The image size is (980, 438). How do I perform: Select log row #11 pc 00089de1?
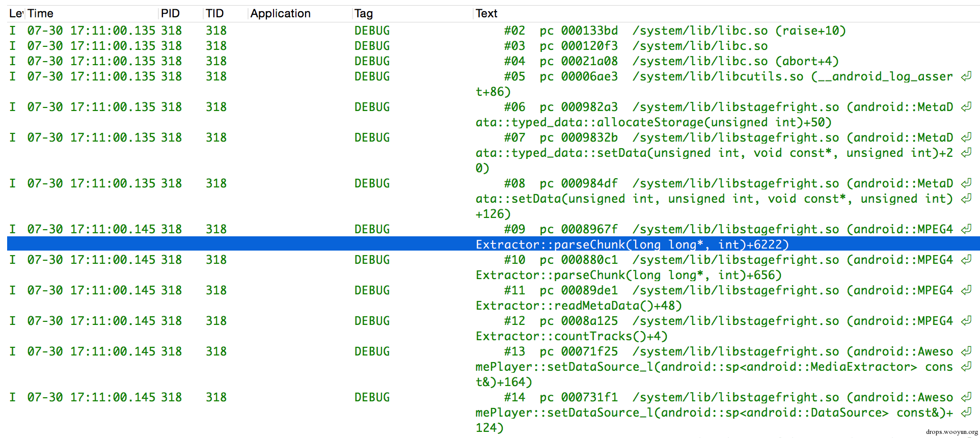pos(493,290)
